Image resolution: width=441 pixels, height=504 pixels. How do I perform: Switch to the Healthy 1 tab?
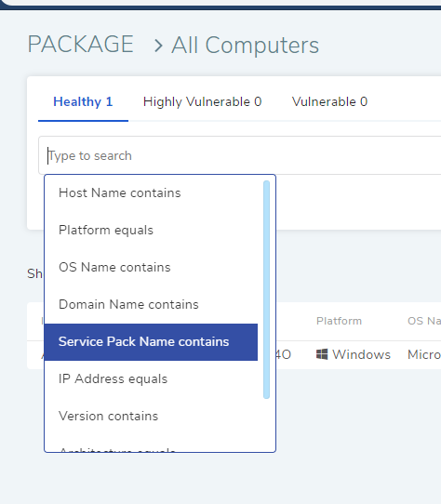pos(83,102)
